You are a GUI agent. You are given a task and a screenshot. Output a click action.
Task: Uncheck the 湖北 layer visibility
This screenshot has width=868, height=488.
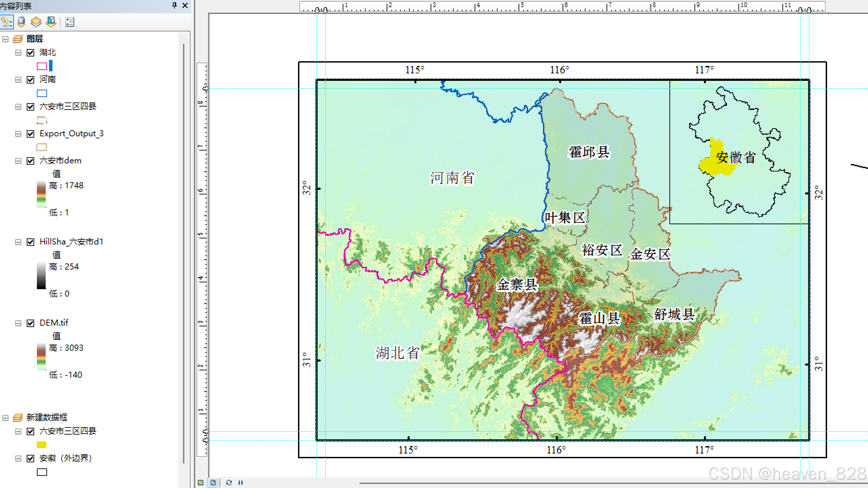point(30,53)
